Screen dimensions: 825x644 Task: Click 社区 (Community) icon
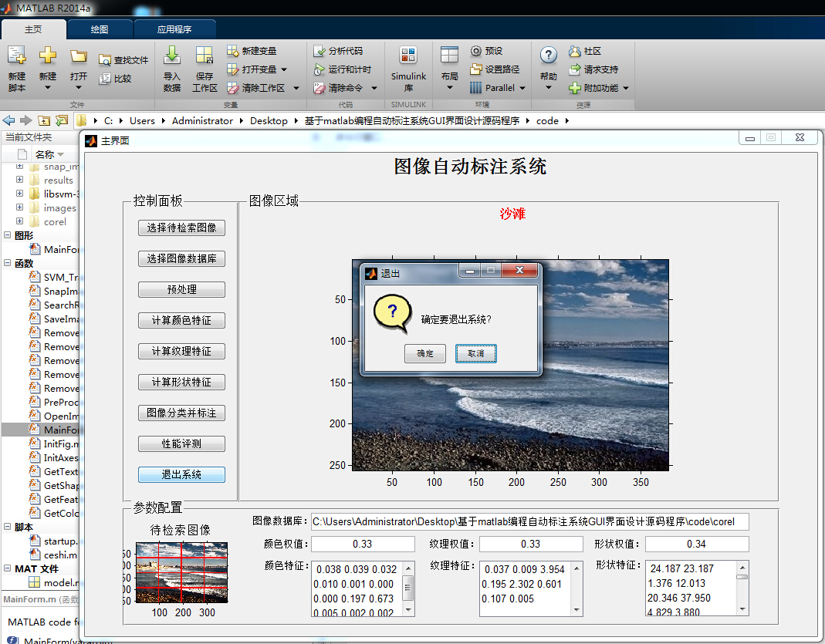coord(574,51)
